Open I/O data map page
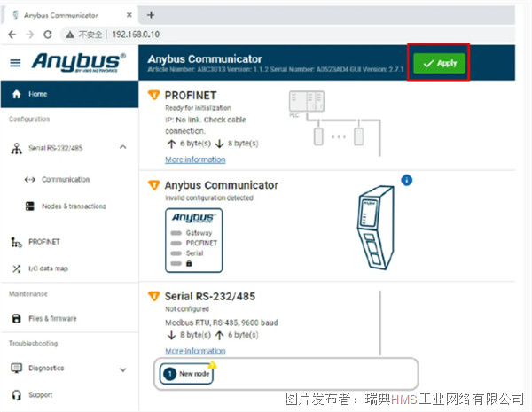The image size is (532, 412). 69,268
